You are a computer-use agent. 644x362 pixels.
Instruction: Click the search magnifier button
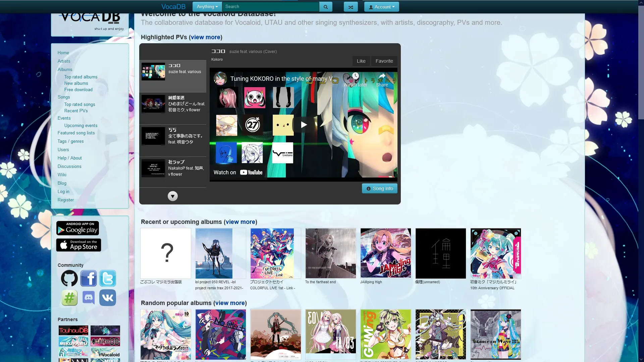pyautogui.click(x=325, y=7)
